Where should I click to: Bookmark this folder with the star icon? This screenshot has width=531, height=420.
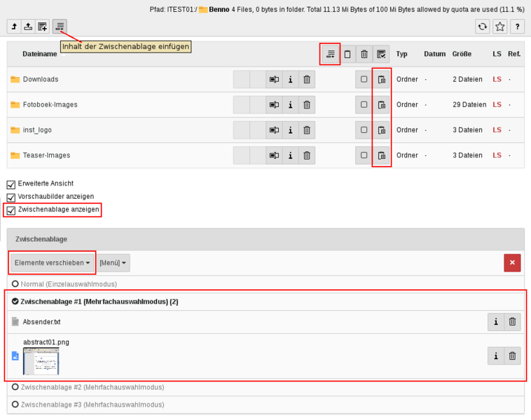499,27
